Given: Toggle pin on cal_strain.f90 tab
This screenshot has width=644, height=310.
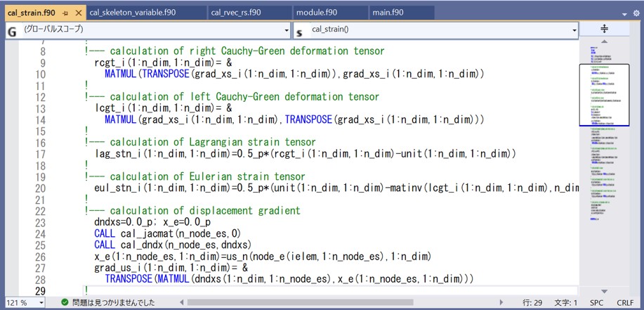Looking at the screenshot, I should (65, 13).
